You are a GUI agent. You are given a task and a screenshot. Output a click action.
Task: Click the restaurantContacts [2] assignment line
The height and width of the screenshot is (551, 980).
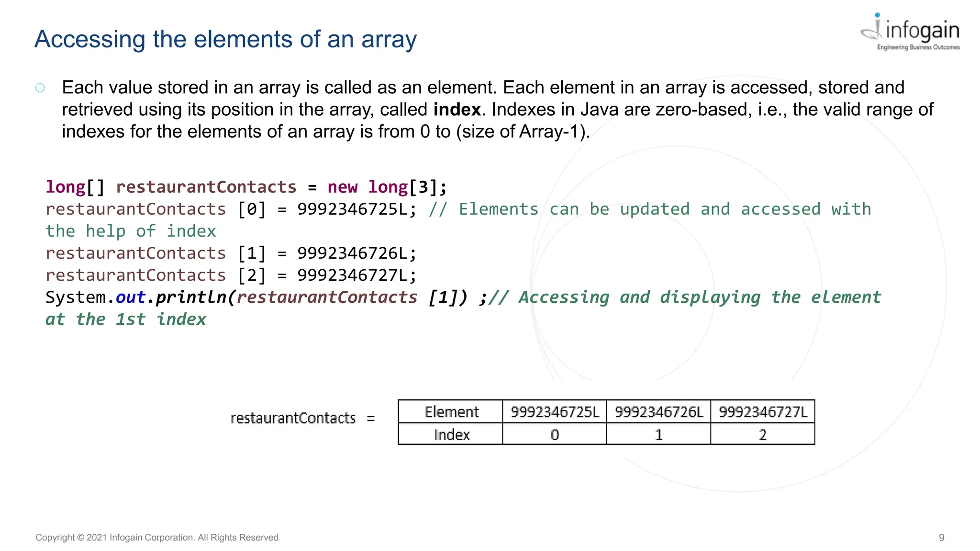[x=231, y=275]
